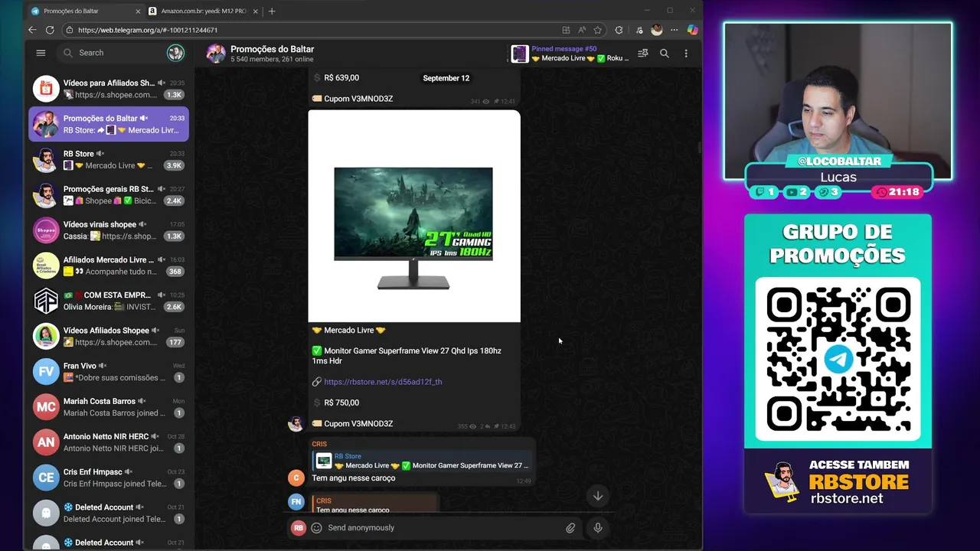Viewport: 980px width, 551px height.
Task: Reload the page
Action: (x=50, y=30)
